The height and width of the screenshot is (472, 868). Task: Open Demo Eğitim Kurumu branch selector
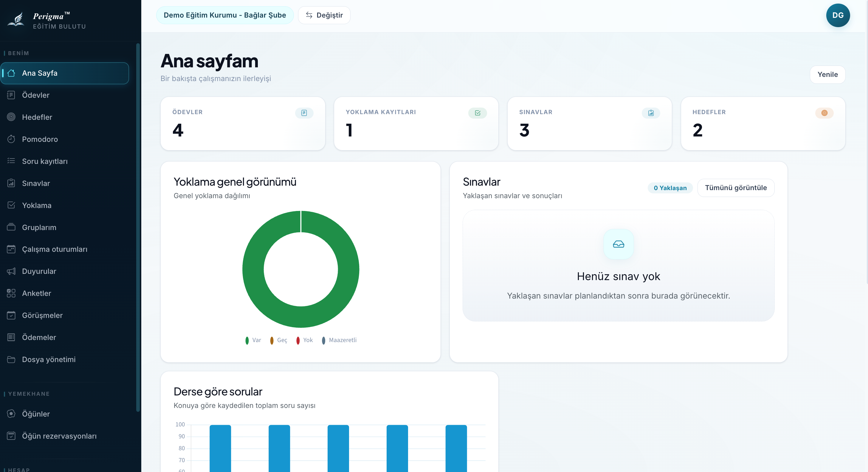coord(225,15)
